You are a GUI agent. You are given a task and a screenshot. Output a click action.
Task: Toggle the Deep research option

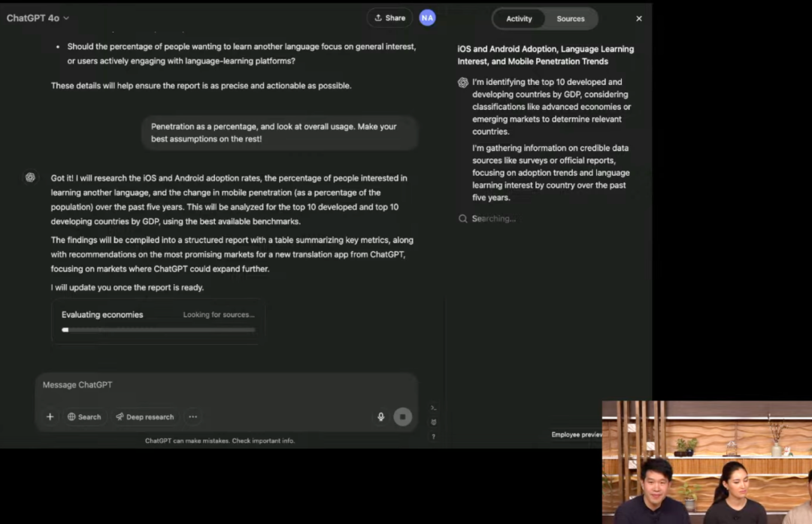click(x=144, y=416)
